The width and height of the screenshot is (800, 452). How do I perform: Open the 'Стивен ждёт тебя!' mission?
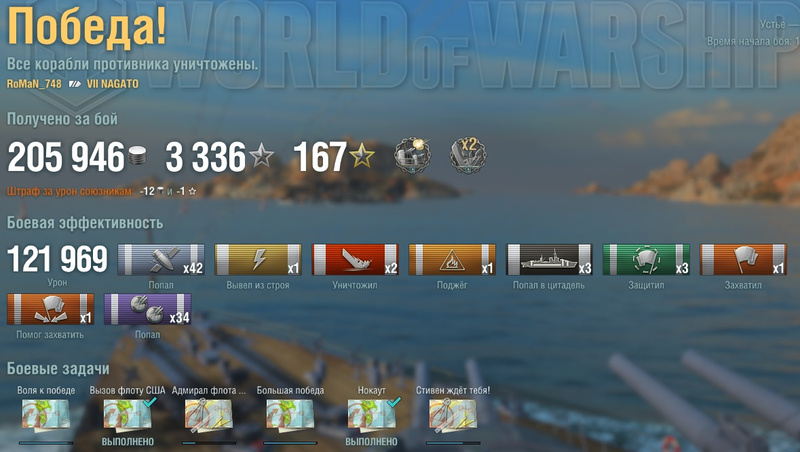(453, 414)
